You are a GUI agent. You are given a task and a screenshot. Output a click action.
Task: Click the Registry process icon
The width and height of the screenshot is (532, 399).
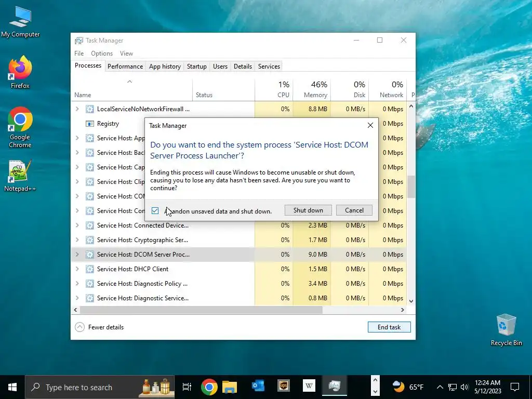(x=89, y=124)
